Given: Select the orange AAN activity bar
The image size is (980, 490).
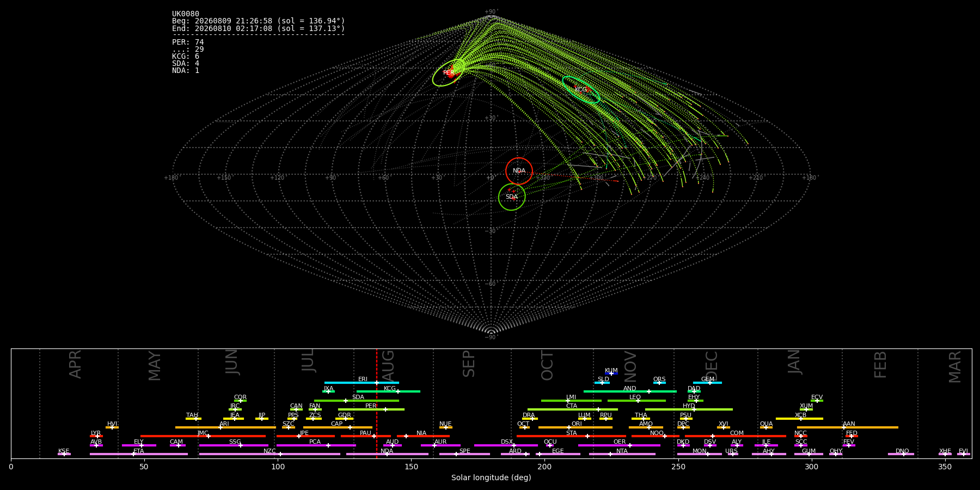Looking at the screenshot, I should [848, 427].
